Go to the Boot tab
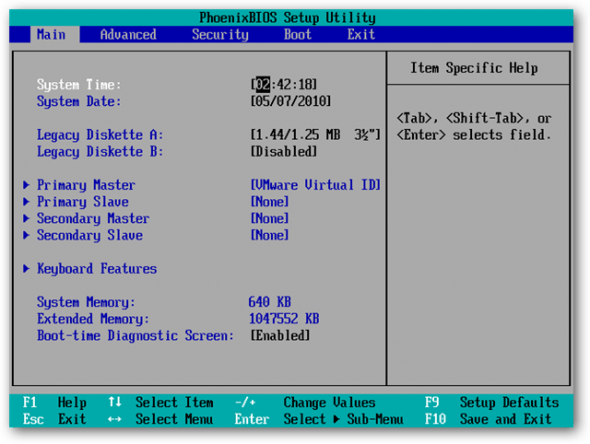The width and height of the screenshot is (590, 444). coord(298,35)
